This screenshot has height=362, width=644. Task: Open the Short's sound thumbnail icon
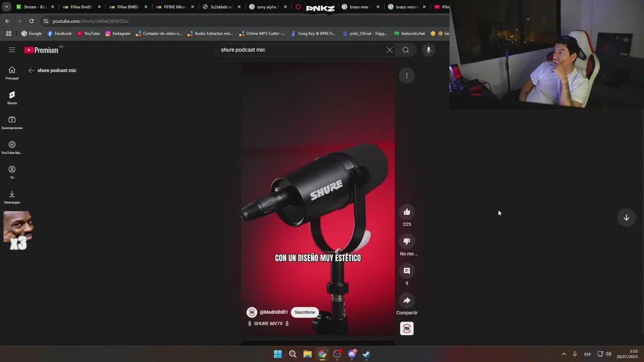point(407,328)
